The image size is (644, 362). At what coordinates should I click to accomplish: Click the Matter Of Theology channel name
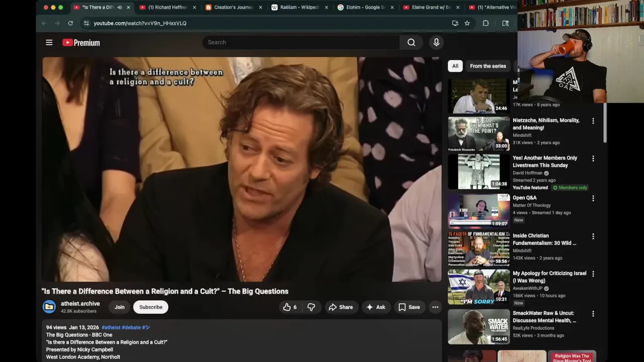click(531, 205)
